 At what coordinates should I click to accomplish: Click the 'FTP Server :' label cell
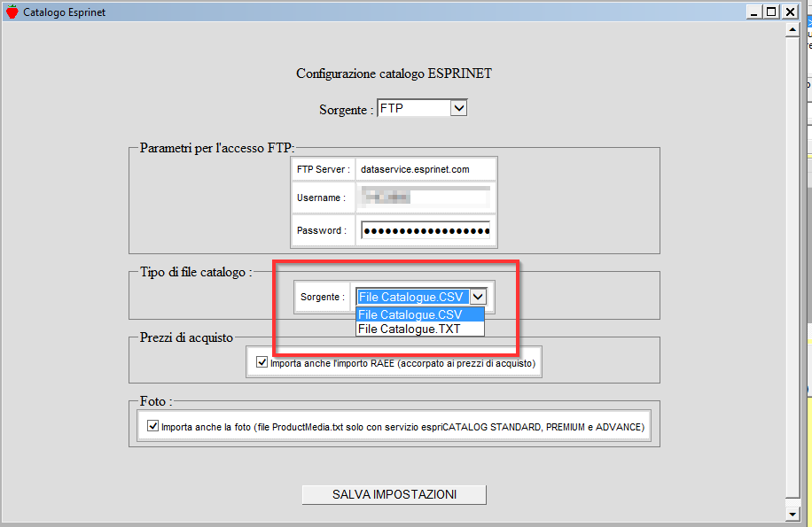(324, 170)
